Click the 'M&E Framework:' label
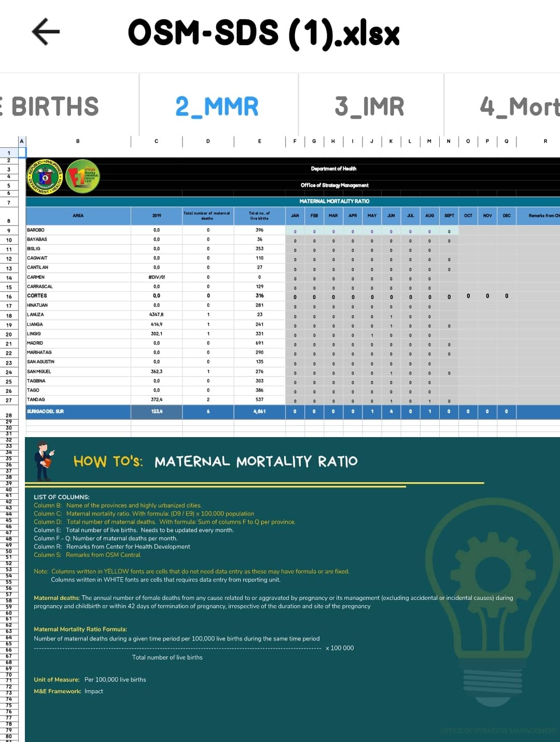The image size is (560, 742). (x=58, y=691)
